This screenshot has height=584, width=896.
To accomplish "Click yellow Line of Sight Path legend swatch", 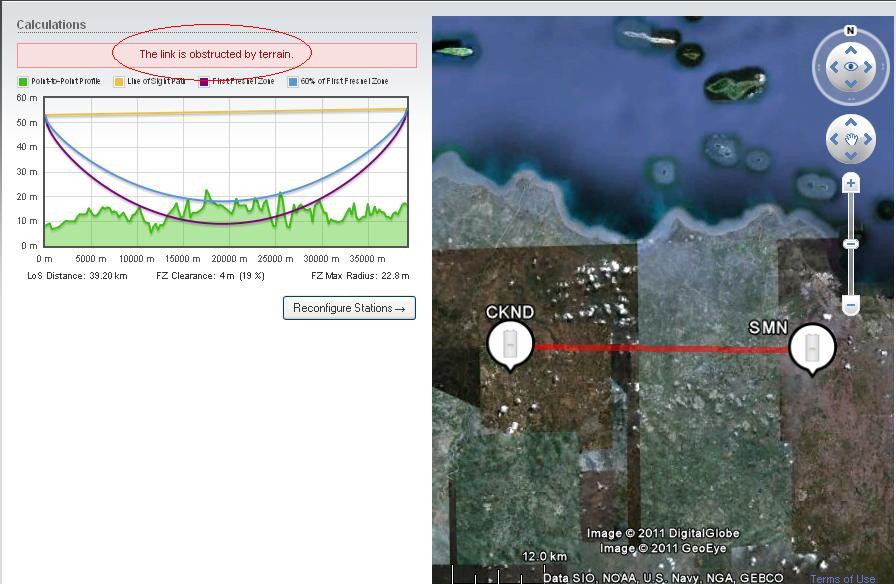I will pos(119,82).
